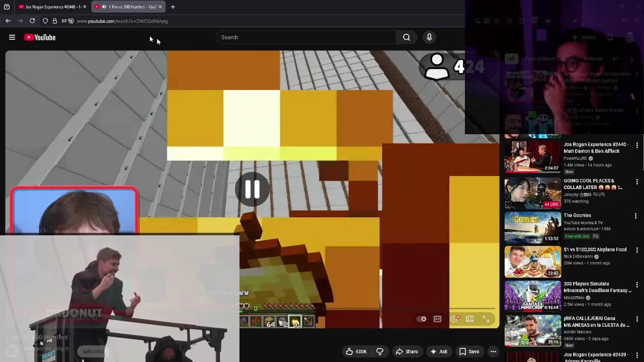Click the YouTube search field

tap(306, 37)
